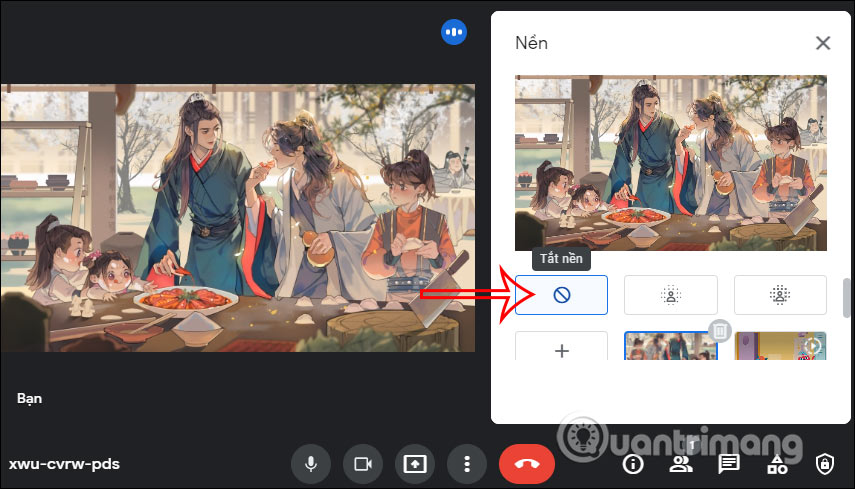Image resolution: width=855 pixels, height=489 pixels.
Task: Click the meeting code xwu-cvrw-pds
Action: [x=64, y=464]
